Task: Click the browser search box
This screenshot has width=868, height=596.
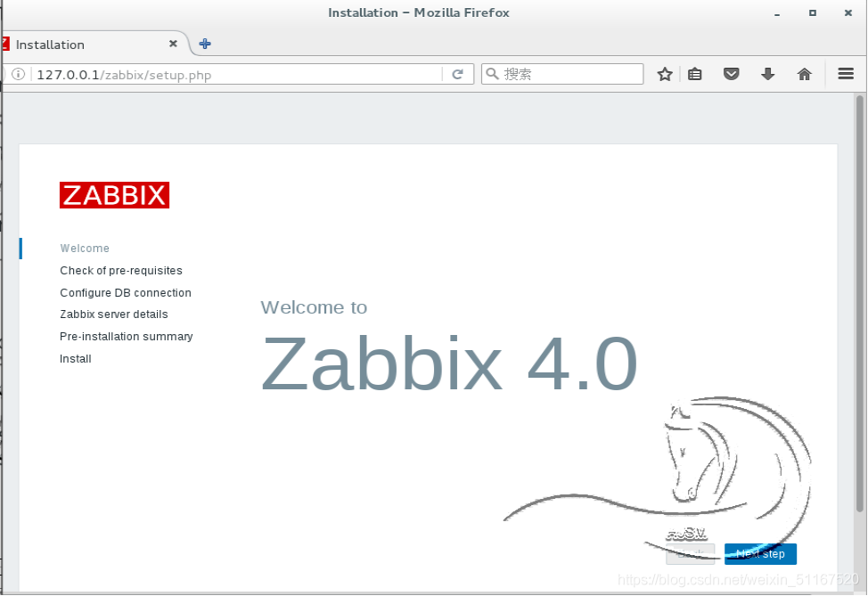Action: (562, 74)
